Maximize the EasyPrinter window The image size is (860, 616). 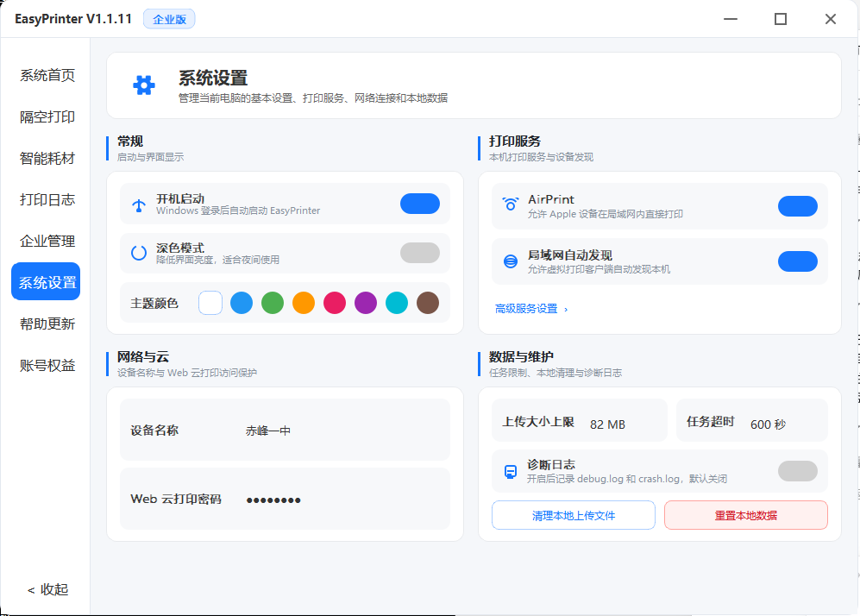click(781, 19)
